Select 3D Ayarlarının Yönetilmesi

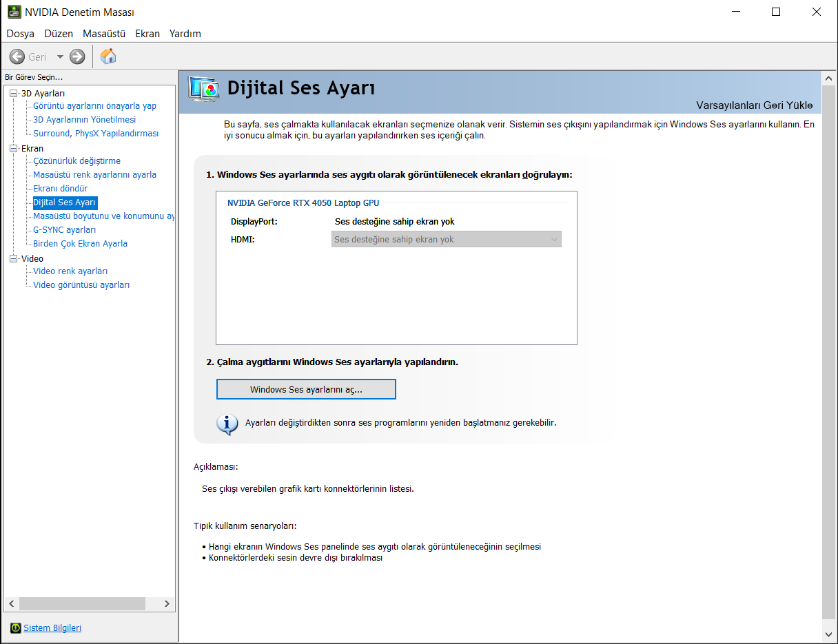[84, 119]
